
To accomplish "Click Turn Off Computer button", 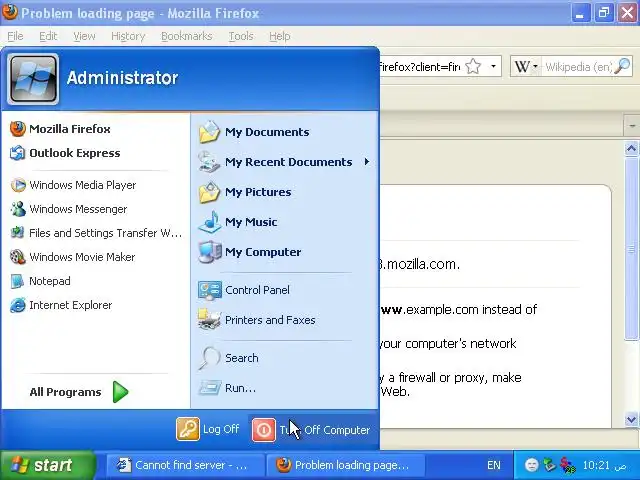I will pyautogui.click(x=311, y=429).
